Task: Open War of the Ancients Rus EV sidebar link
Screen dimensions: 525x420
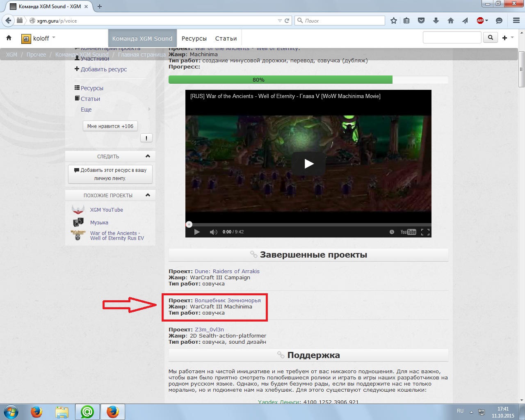Action: coord(117,235)
